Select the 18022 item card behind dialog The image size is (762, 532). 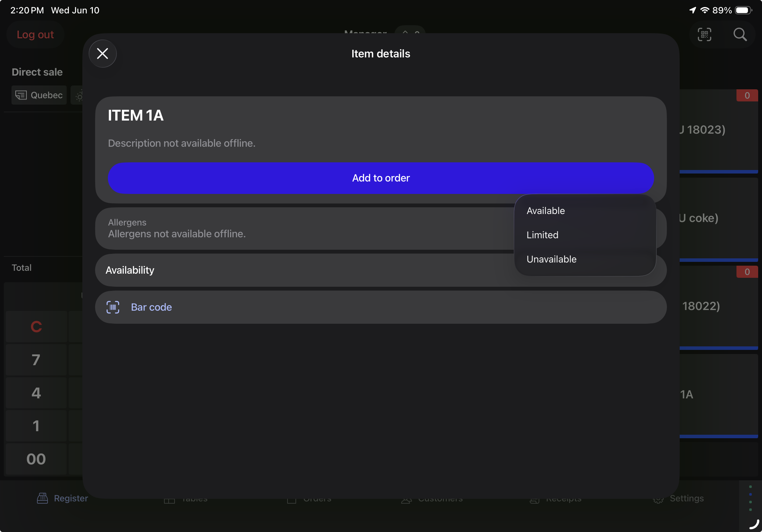(x=719, y=307)
